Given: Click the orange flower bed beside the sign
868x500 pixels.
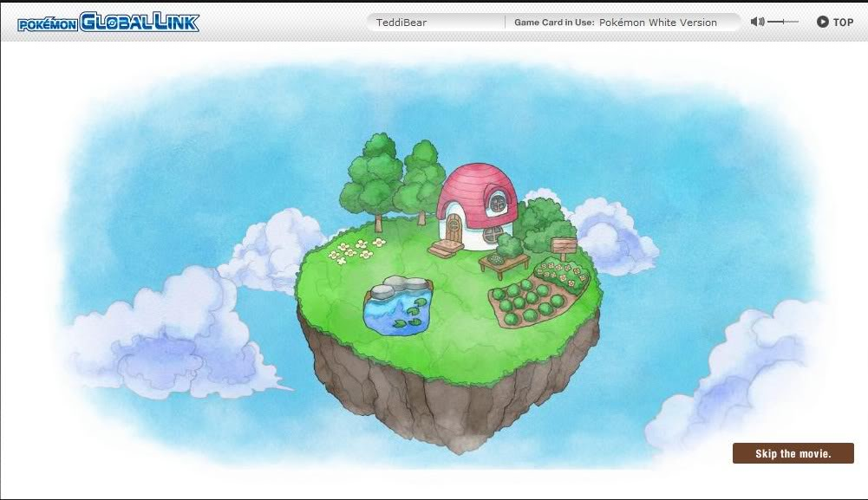Looking at the screenshot, I should [x=561, y=273].
